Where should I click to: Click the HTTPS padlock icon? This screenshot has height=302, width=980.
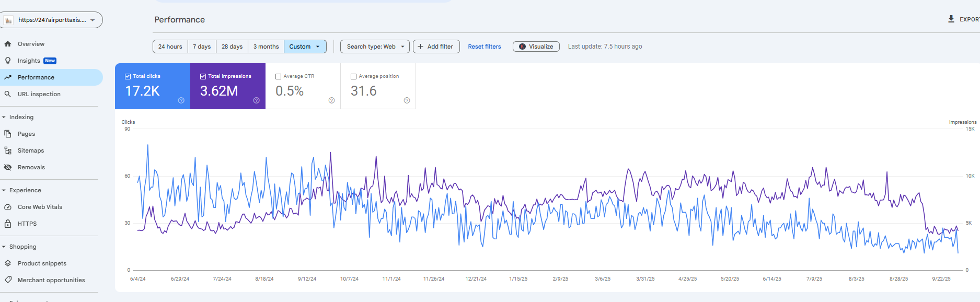pyautogui.click(x=8, y=224)
